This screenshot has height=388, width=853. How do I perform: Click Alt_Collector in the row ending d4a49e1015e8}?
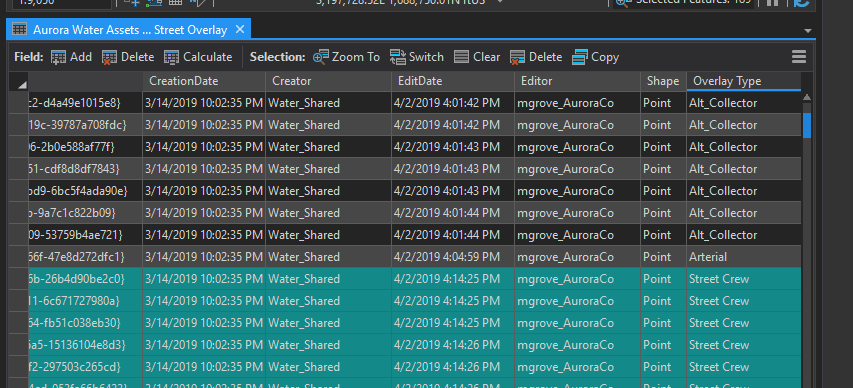pos(744,103)
